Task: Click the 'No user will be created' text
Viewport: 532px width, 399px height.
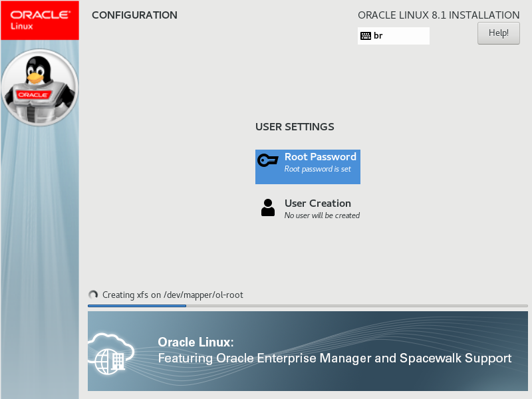Action: (x=322, y=215)
